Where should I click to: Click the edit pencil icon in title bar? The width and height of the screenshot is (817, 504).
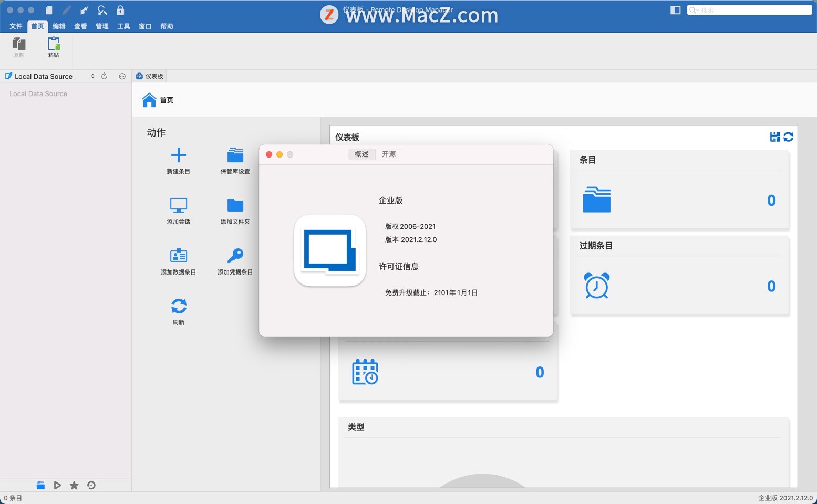pos(67,10)
